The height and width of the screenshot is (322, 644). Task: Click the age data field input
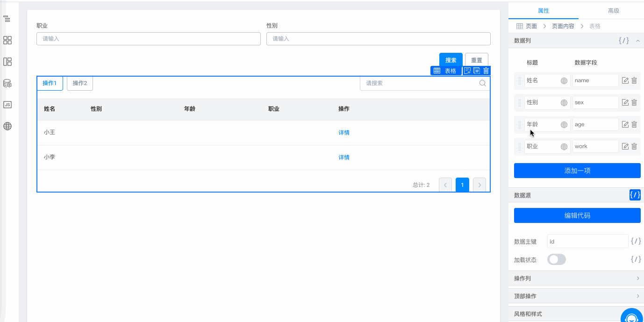[x=595, y=124]
